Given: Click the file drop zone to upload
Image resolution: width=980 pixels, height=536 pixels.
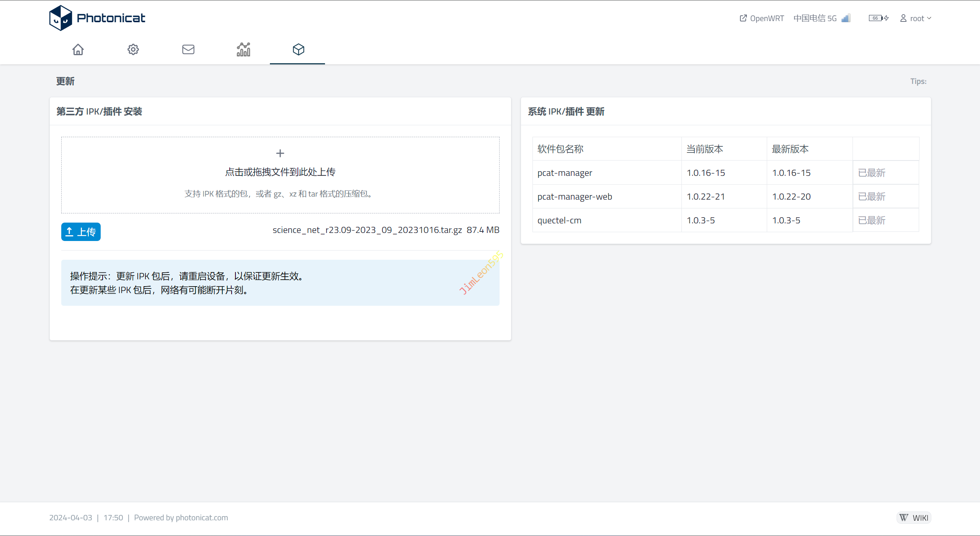Looking at the screenshot, I should (280, 175).
